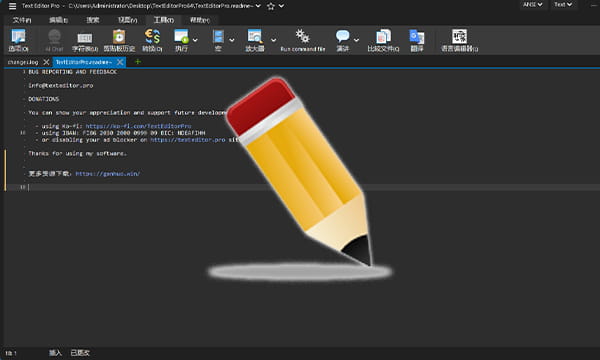This screenshot has width=600, height=360.
Task: Open the Magnifier (放大器) tool
Action: click(254, 41)
